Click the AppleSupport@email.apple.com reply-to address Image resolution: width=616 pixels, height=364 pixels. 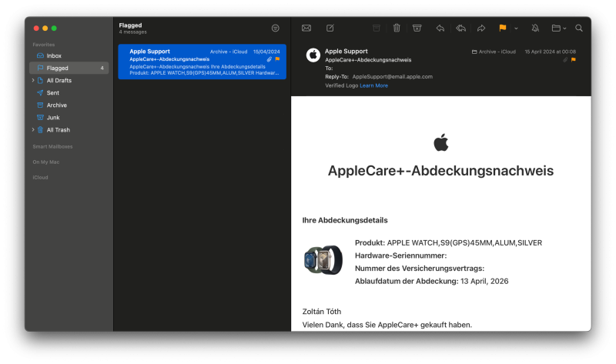pos(393,76)
